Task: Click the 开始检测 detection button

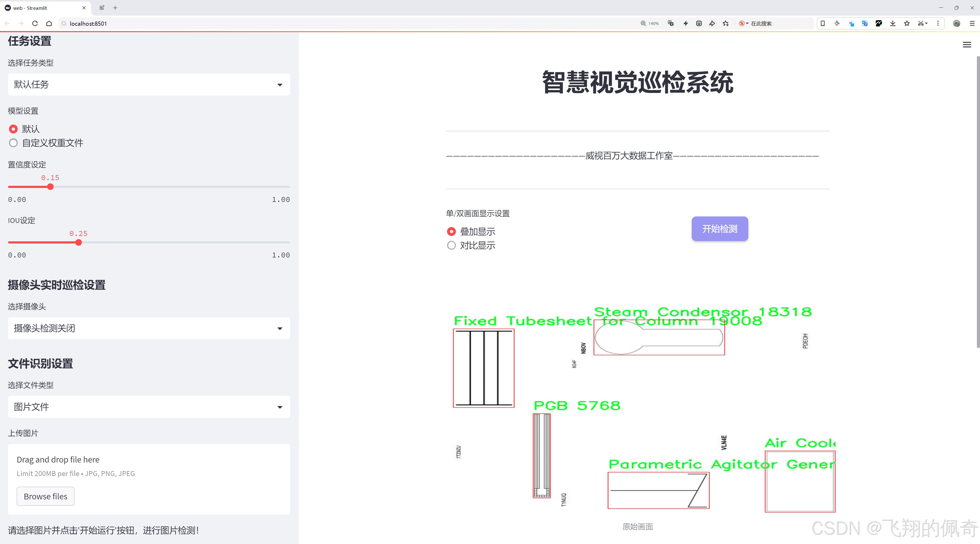Action: (x=719, y=229)
